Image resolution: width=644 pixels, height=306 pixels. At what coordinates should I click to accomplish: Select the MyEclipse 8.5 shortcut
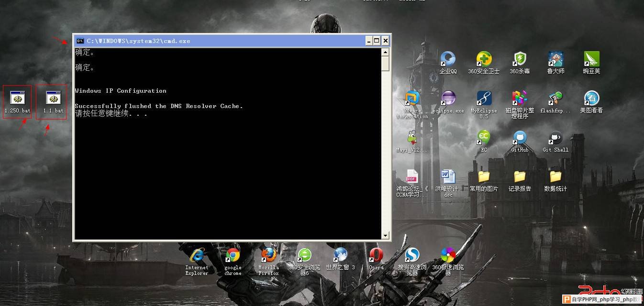pos(484,98)
